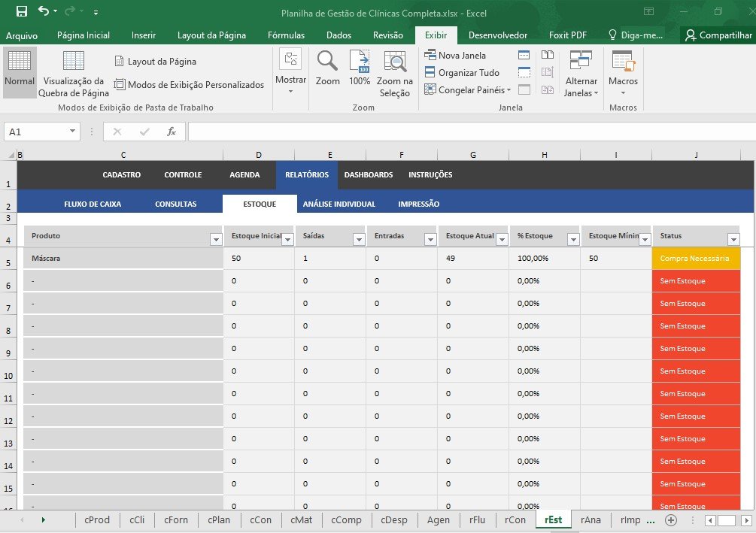This screenshot has height=533, width=756.
Task: Click Nova Janela to open new window
Action: (x=455, y=55)
